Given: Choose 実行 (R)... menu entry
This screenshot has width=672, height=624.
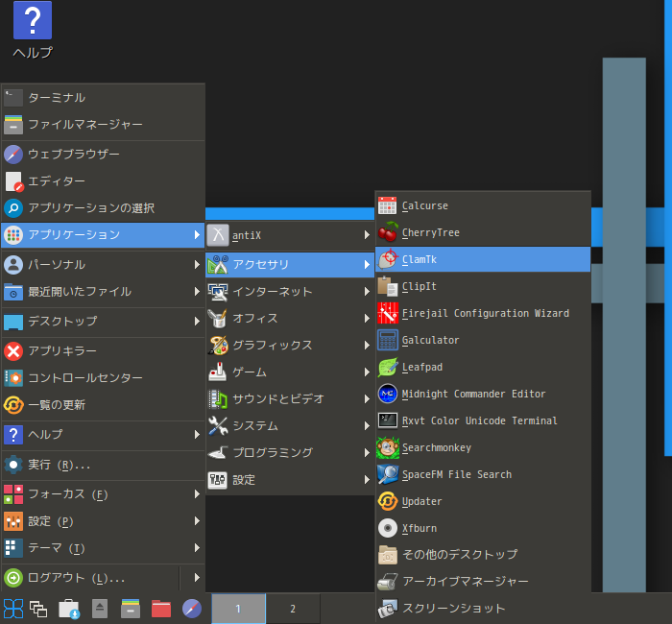Looking at the screenshot, I should coord(103,465).
